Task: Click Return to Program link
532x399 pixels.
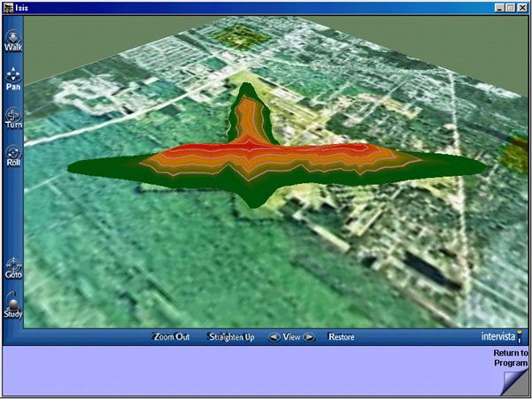Action: click(510, 358)
